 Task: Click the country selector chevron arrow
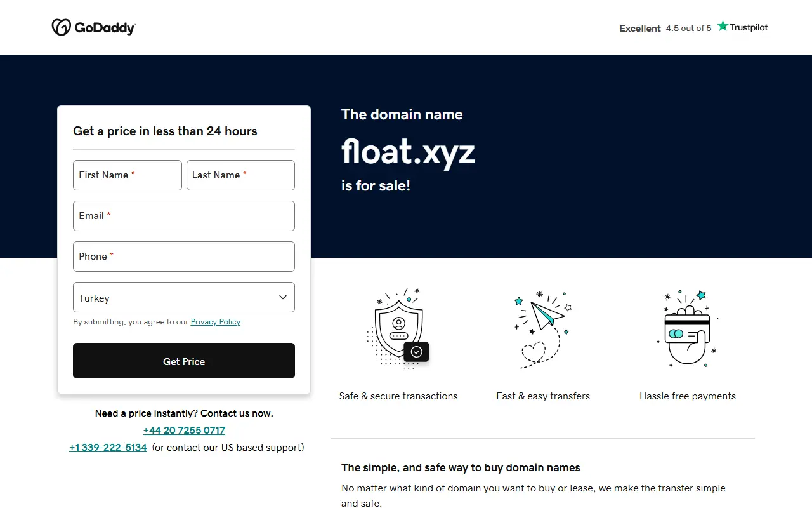point(283,297)
